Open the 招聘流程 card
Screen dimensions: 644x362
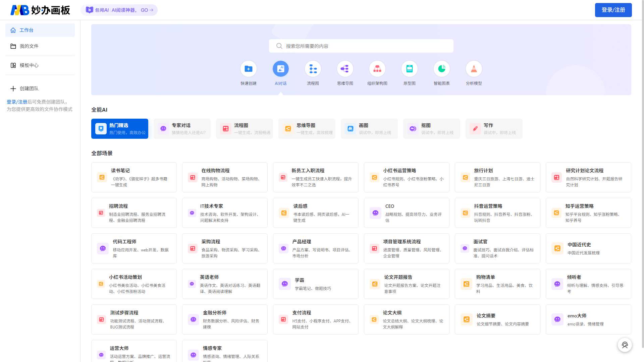(x=134, y=213)
